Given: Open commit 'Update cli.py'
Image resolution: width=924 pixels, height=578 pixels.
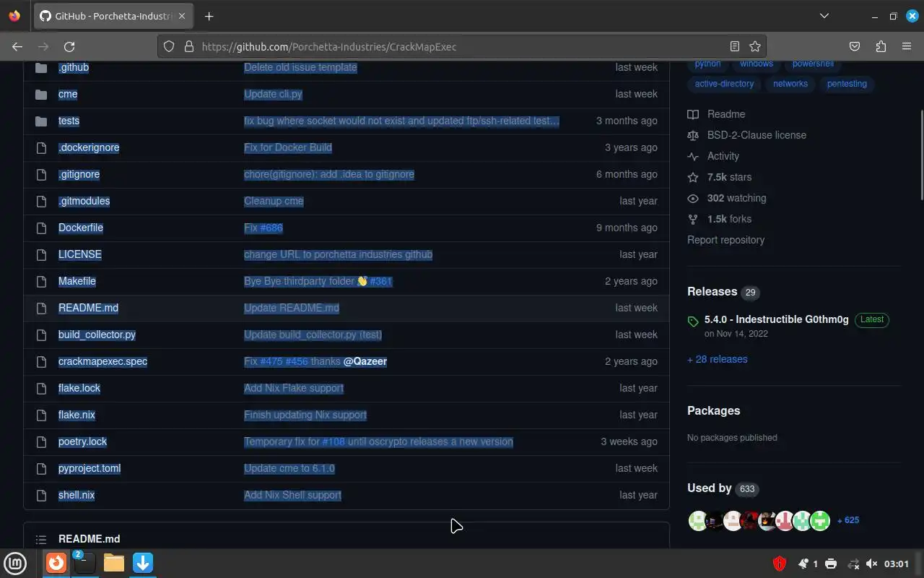Looking at the screenshot, I should pos(273,94).
